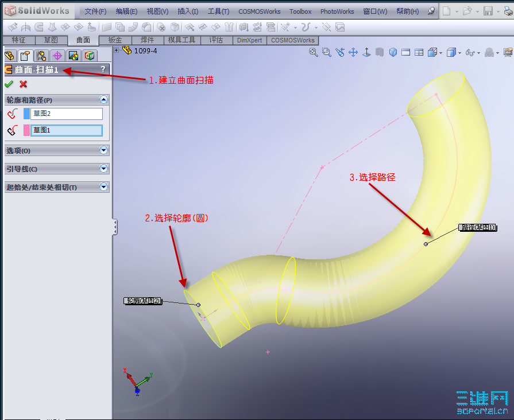Viewport: 514px width, 420px height.
Task: Expand the 选项(O) section
Action: pyautogui.click(x=103, y=150)
